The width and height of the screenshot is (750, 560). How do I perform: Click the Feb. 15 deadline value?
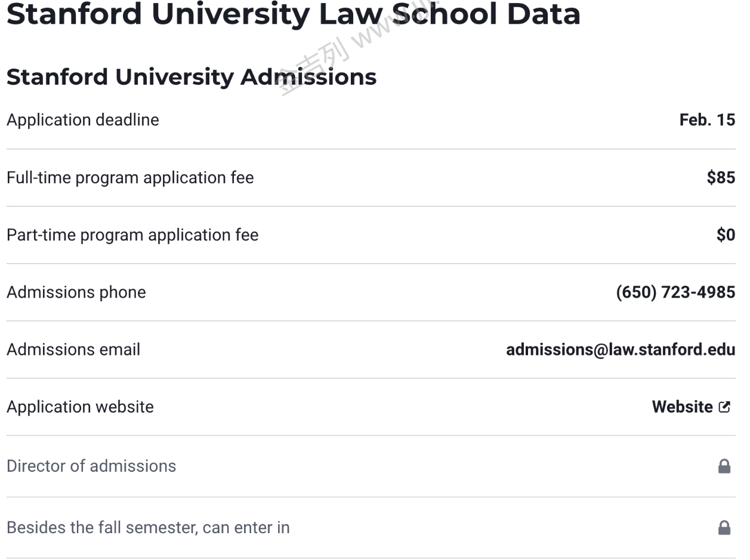click(706, 120)
